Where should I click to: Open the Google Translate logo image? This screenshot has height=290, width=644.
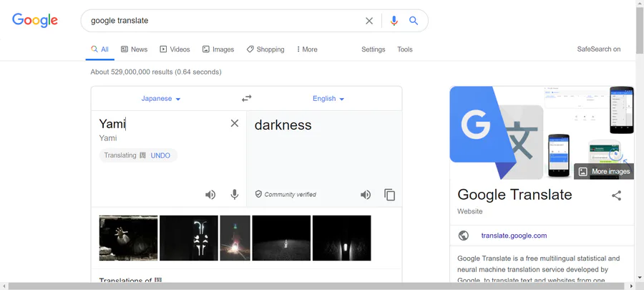(x=496, y=132)
